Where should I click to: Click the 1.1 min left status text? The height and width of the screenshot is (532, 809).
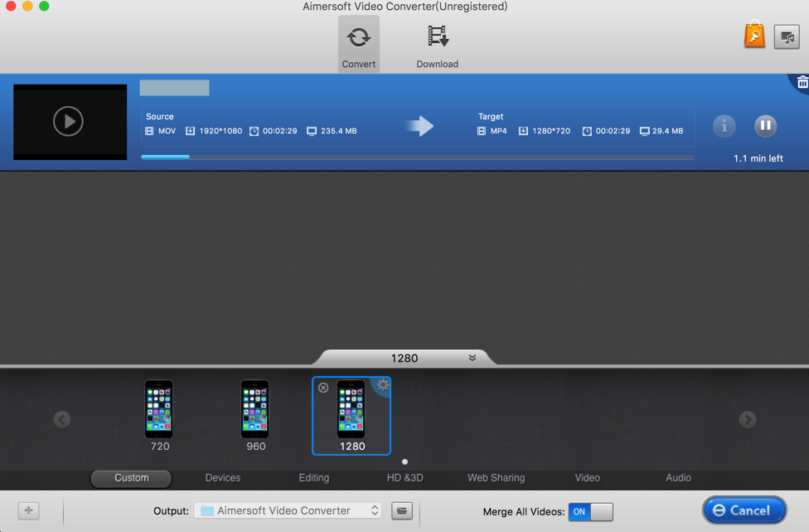click(x=758, y=158)
